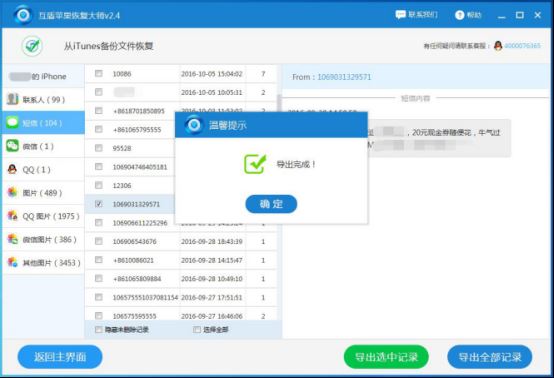Select the +861065809884 message row

click(181, 279)
